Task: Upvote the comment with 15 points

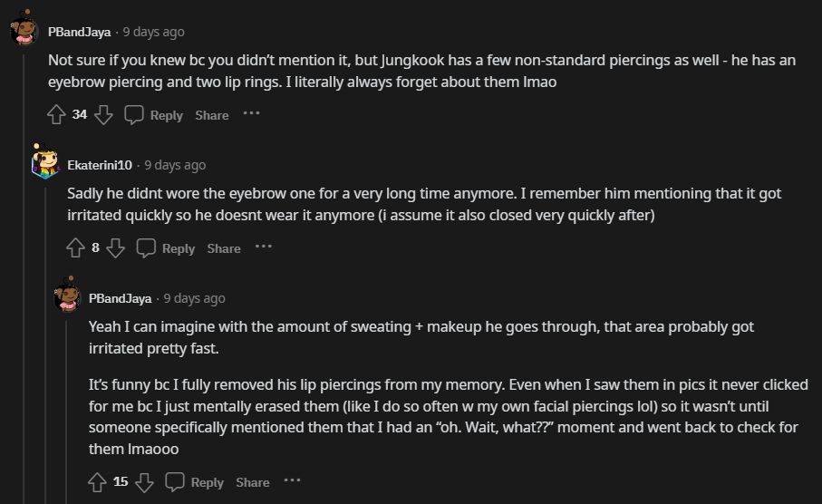Action: click(98, 482)
